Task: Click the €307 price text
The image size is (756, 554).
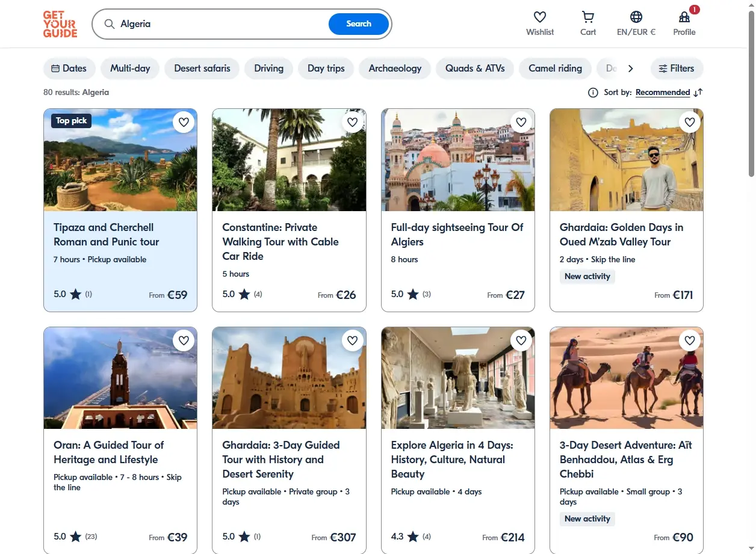Action: coord(343,537)
